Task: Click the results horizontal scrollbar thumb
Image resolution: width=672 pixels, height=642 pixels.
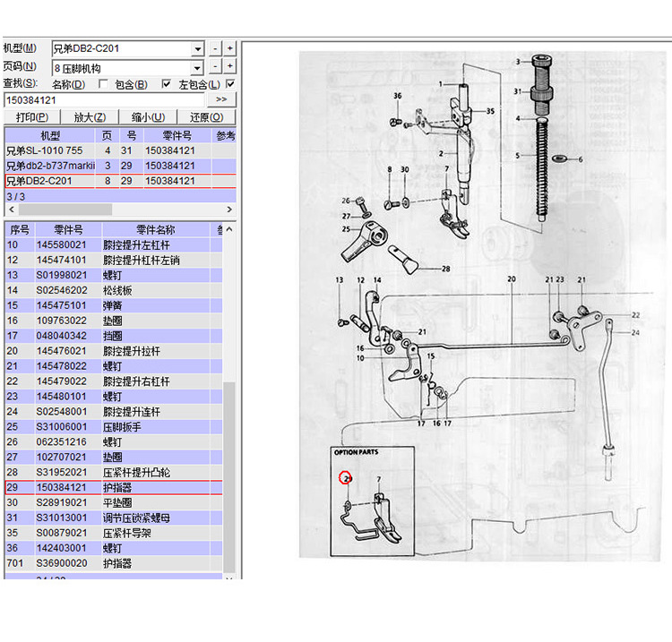Action: 65,210
